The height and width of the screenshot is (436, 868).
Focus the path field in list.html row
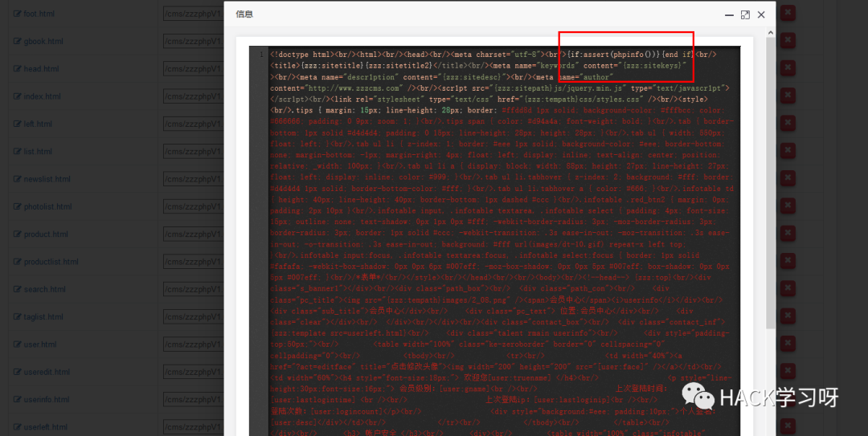tap(193, 152)
